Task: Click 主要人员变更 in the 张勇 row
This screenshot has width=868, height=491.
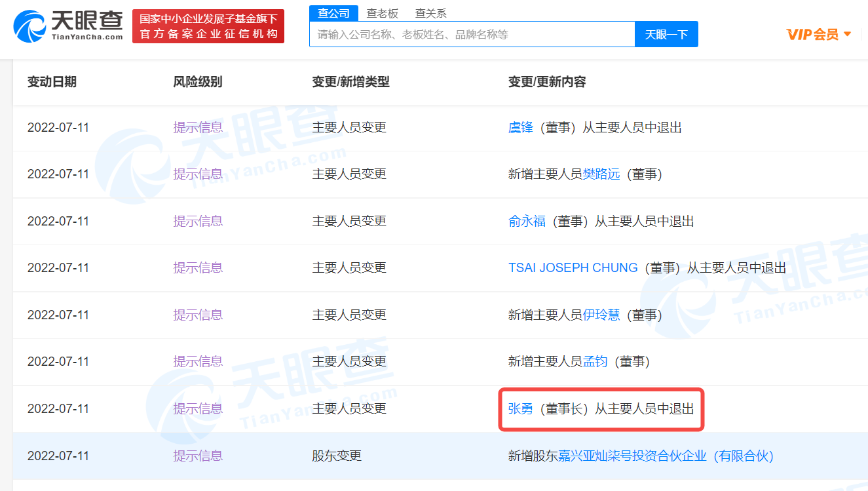Action: (349, 409)
